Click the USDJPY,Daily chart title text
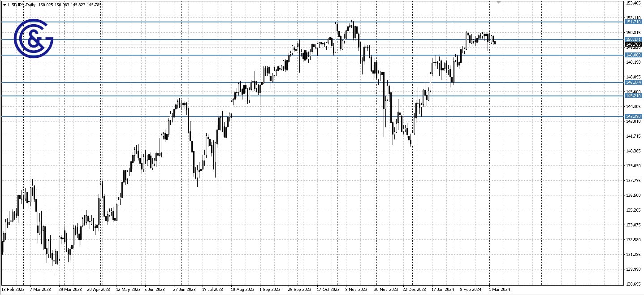Image resolution: width=644 pixels, height=295 pixels. [x=21, y=4]
